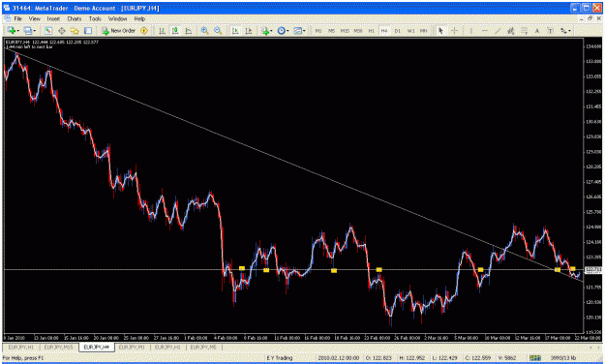Open the Arrows objects dropdown
This screenshot has height=364, width=605.
coord(565,30)
